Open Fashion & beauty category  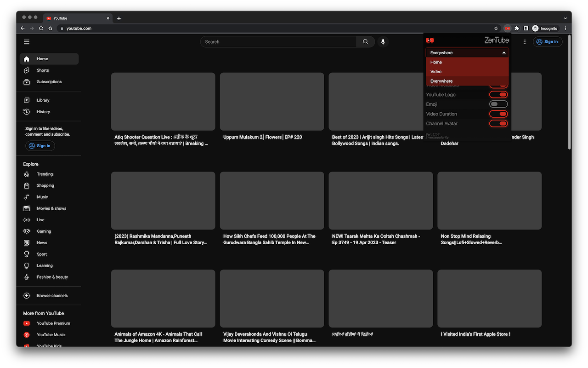49,277
